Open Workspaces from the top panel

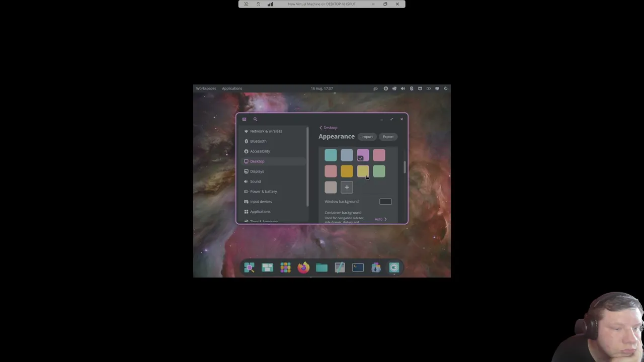(206, 88)
